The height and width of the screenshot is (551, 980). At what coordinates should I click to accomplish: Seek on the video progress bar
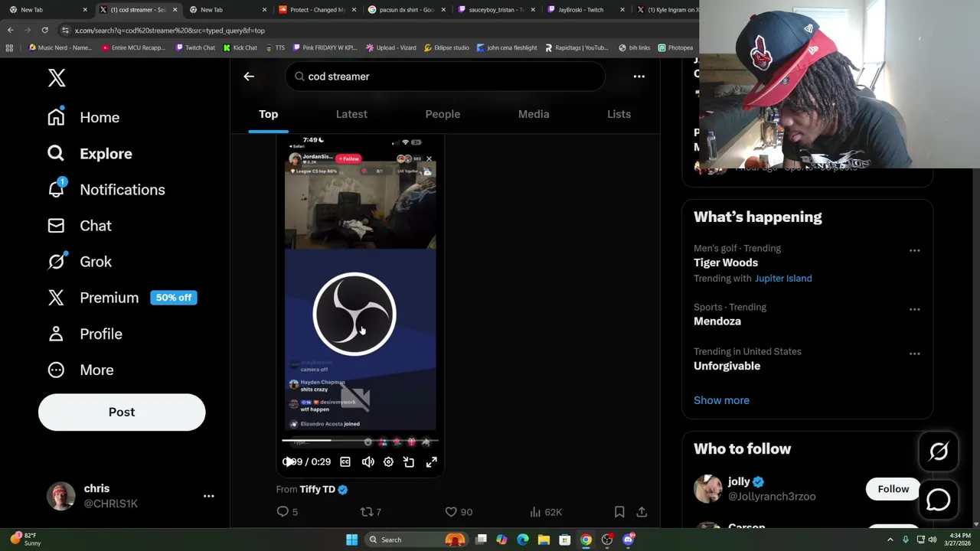coord(360,442)
